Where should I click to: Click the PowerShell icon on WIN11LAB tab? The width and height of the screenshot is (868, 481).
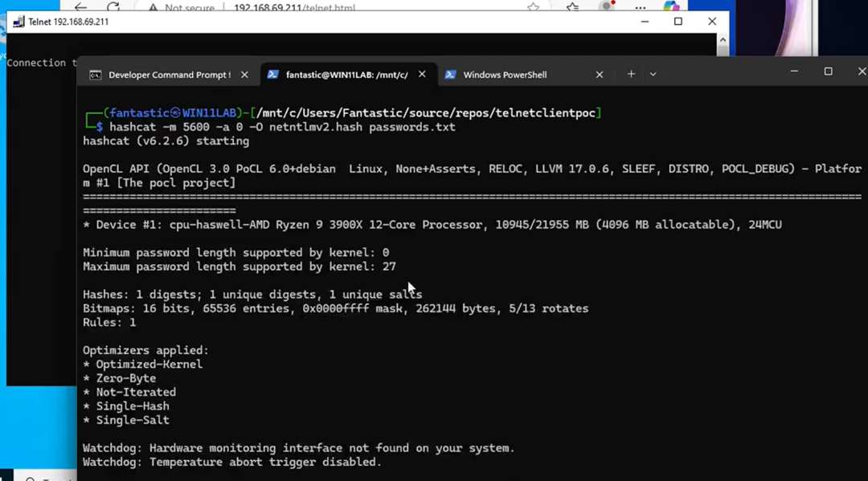272,74
